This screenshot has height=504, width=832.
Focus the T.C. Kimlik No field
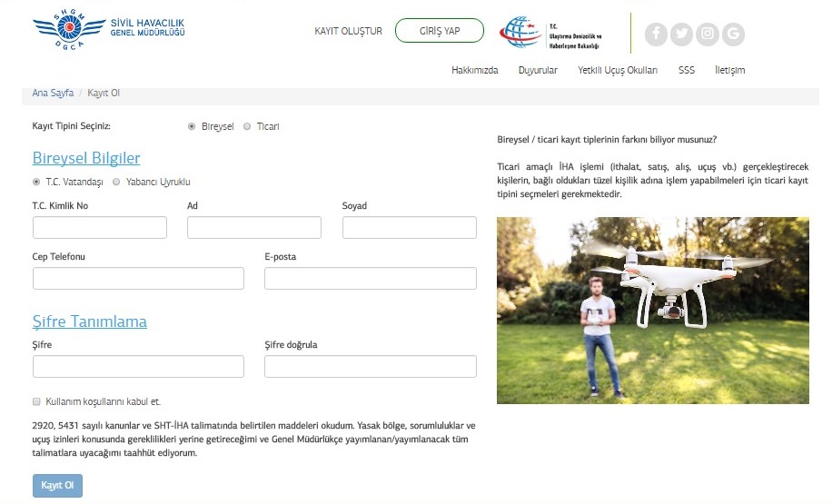100,227
